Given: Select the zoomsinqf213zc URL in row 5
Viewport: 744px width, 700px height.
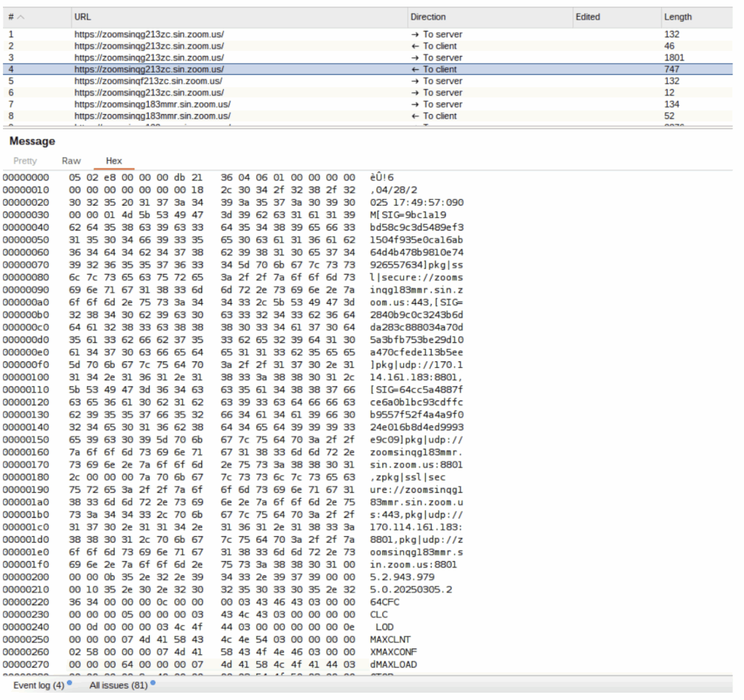Looking at the screenshot, I should [x=148, y=81].
